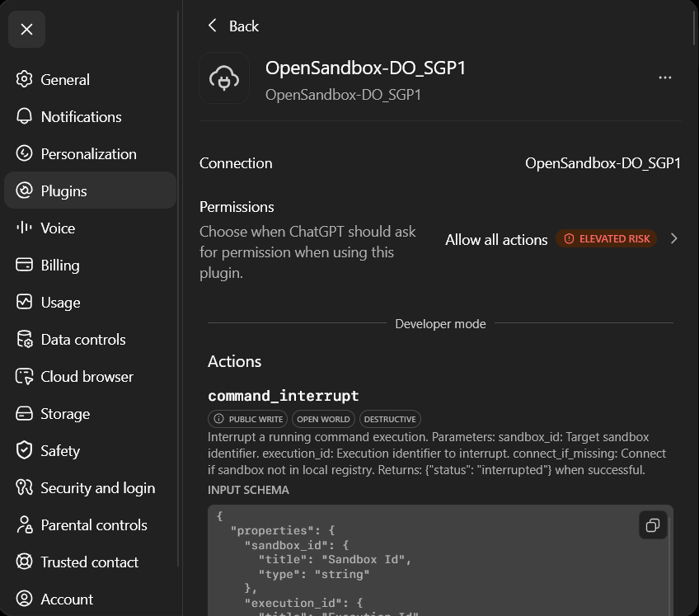Click the INPUT SCHEMA label
699x616 pixels.
tap(248, 490)
